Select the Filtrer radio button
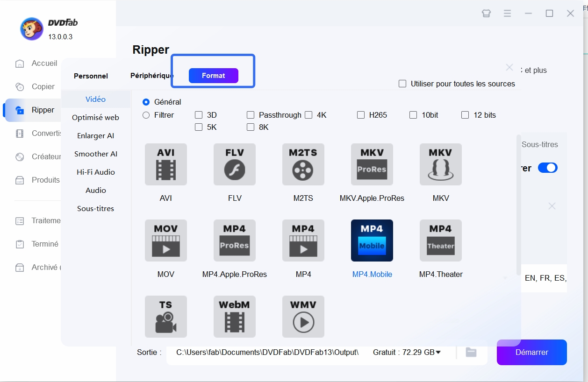Viewport: 588px width, 382px height. click(x=146, y=115)
